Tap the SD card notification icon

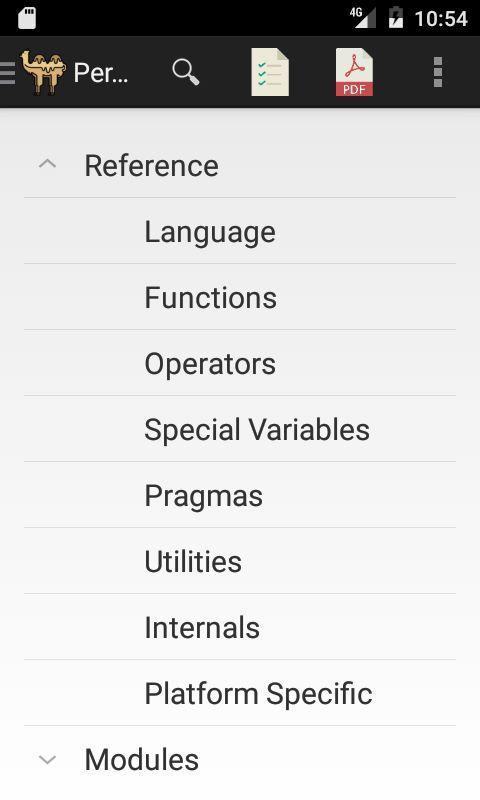27,18
